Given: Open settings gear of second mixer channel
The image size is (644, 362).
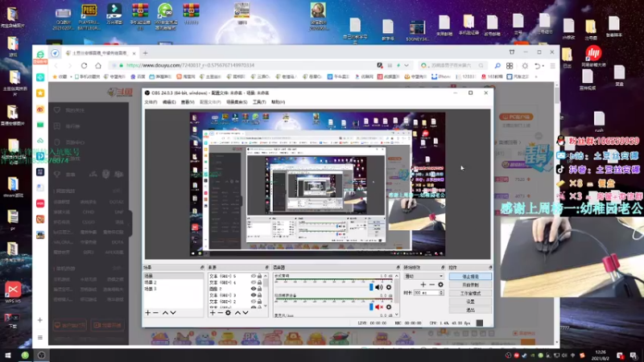Looking at the screenshot, I should 389,307.
